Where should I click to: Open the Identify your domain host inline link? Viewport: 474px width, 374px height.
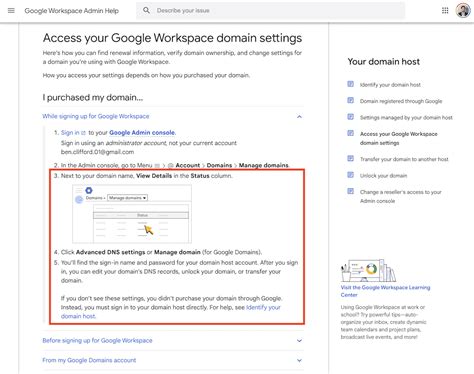tap(170, 312)
